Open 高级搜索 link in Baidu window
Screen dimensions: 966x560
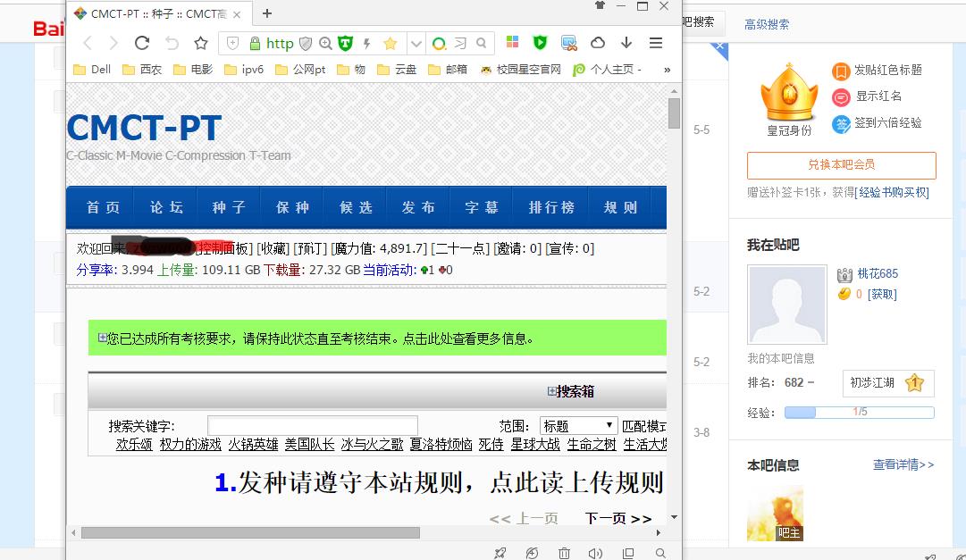(x=767, y=25)
